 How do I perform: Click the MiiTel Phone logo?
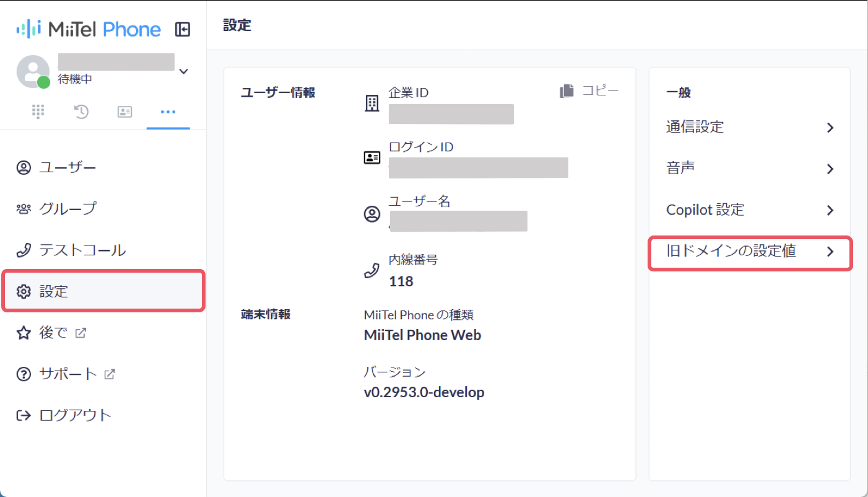coord(89,29)
